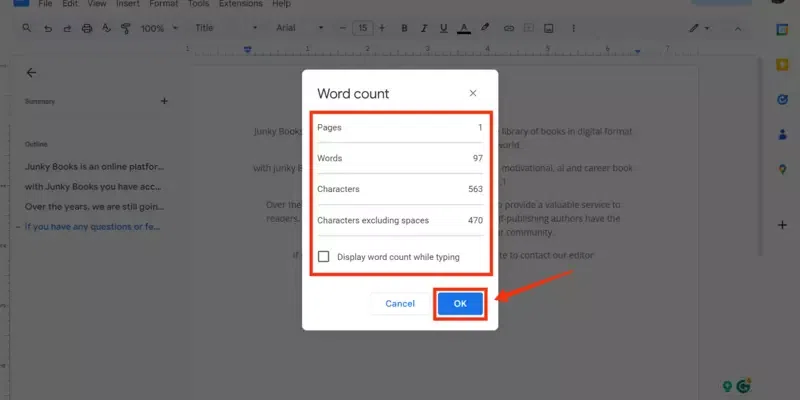Increase font size with plus icon
This screenshot has height=400, width=800.
pyautogui.click(x=382, y=28)
